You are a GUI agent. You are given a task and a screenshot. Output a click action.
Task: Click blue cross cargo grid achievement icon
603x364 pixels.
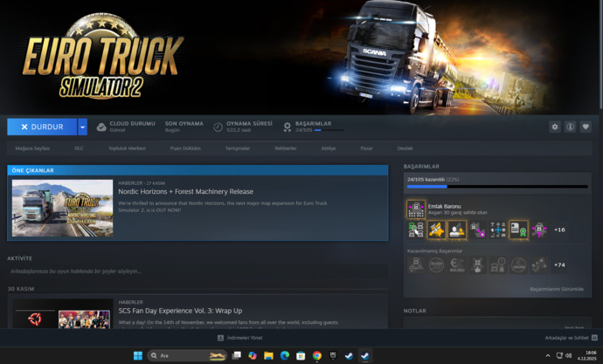(498, 230)
